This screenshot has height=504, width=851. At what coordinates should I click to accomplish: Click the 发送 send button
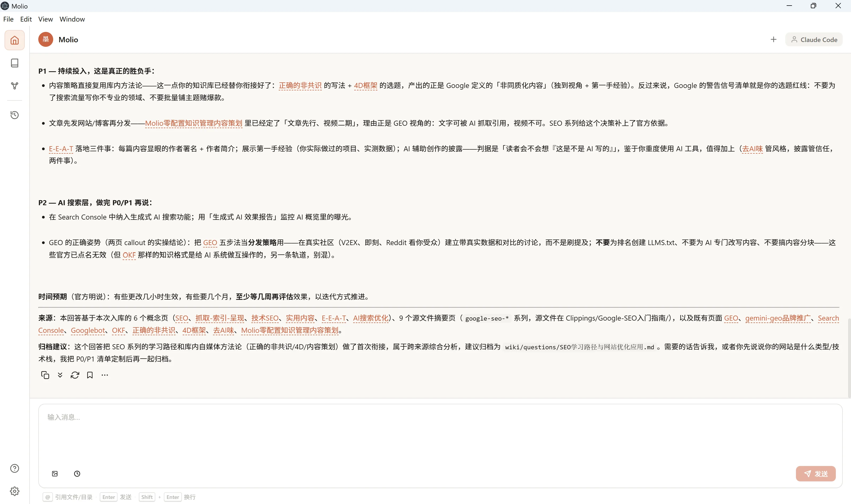(x=815, y=473)
